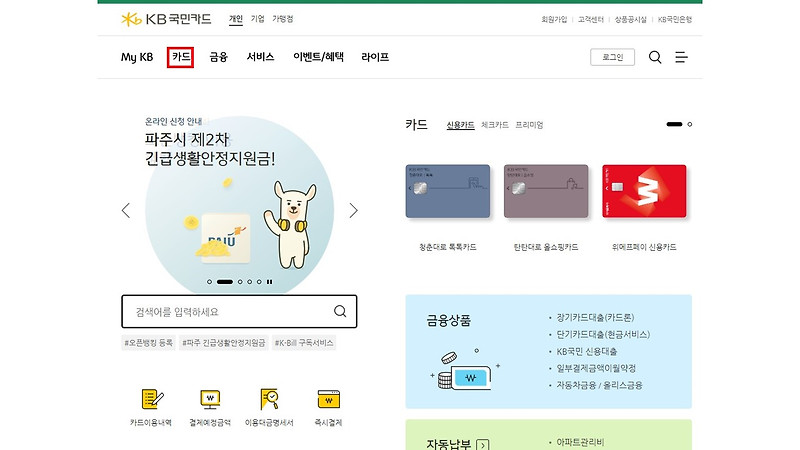Click the 금융상품 heading
The image size is (800, 450).
(448, 320)
